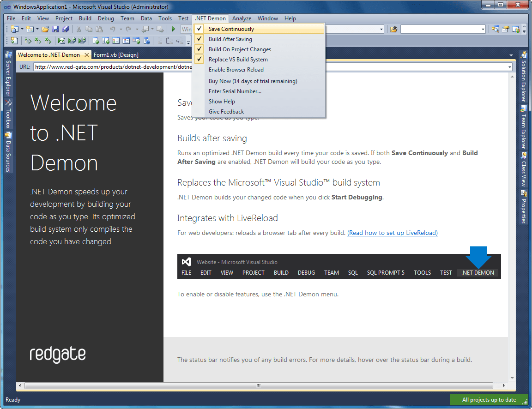
Task: Open Properties Window from the toolbar icon
Action: pos(506,29)
